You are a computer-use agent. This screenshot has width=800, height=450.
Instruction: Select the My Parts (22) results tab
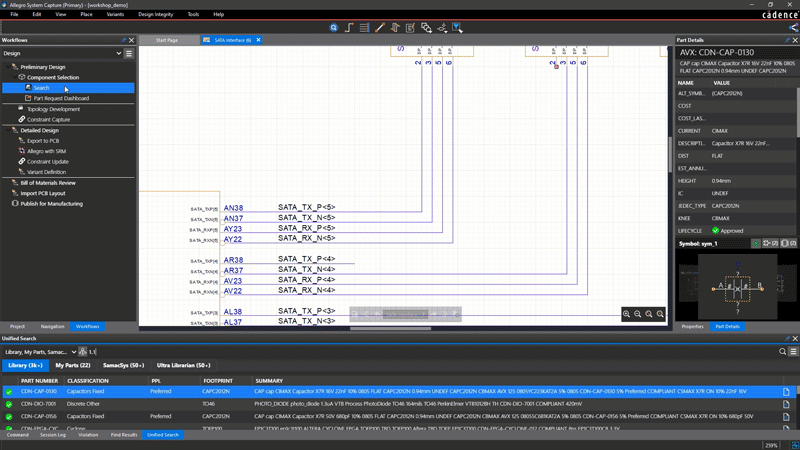(73, 365)
